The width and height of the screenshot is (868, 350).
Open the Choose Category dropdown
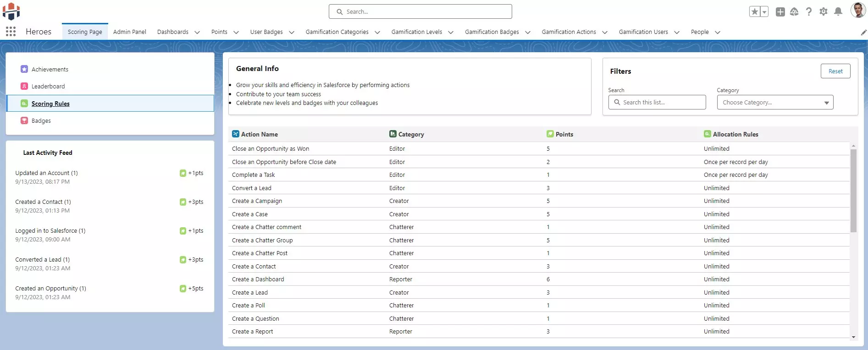pyautogui.click(x=775, y=102)
